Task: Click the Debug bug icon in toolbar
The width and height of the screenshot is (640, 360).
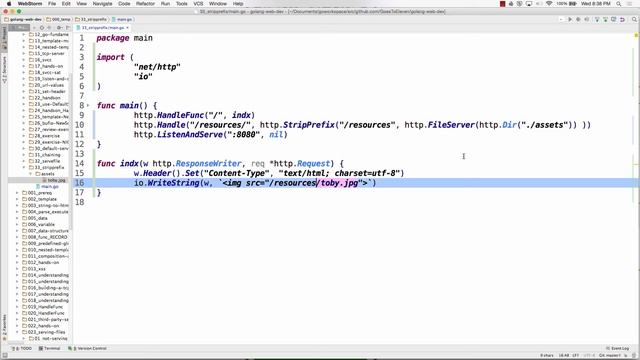Action: (578, 20)
